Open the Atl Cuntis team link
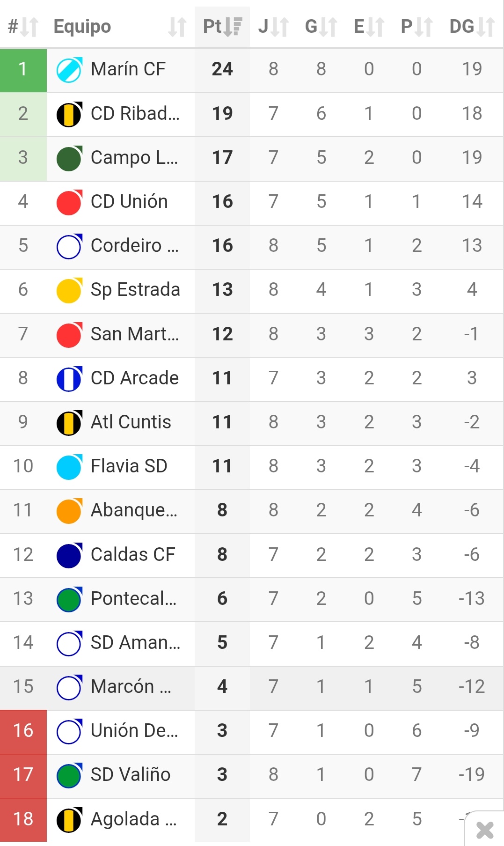The image size is (504, 846). click(x=131, y=422)
